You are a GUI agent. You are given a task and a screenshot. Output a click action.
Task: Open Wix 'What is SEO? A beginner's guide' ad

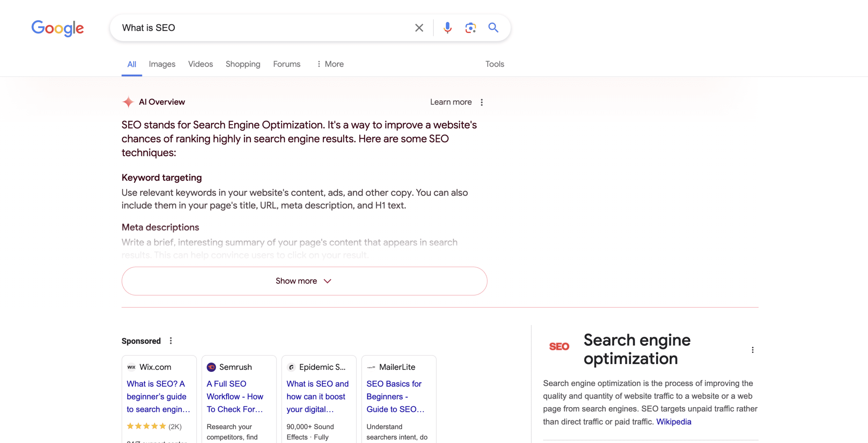158,397
